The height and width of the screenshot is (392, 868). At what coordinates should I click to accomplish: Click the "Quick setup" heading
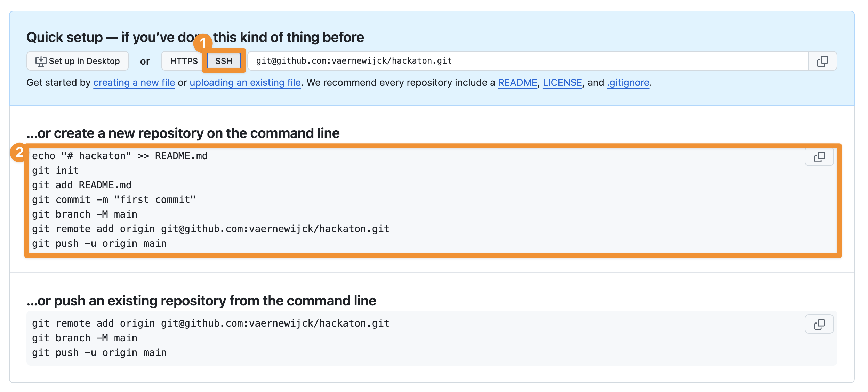pyautogui.click(x=195, y=38)
